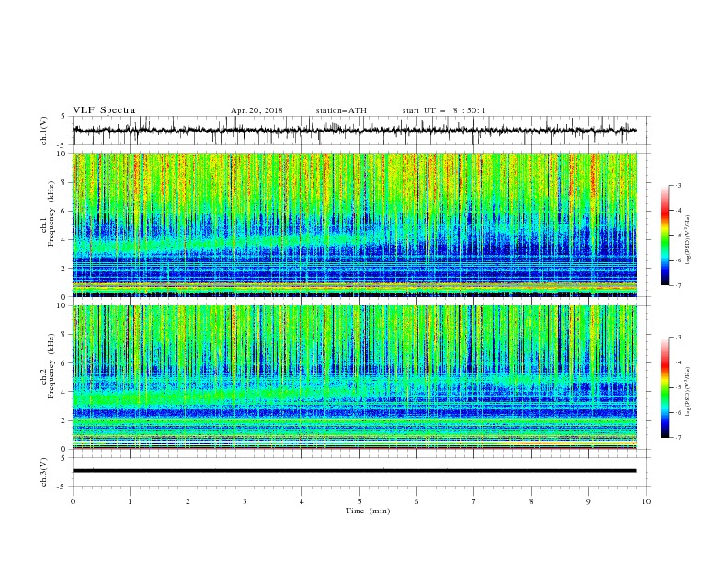Click the log(PSD) label of ch.1 color bar

click(x=688, y=240)
